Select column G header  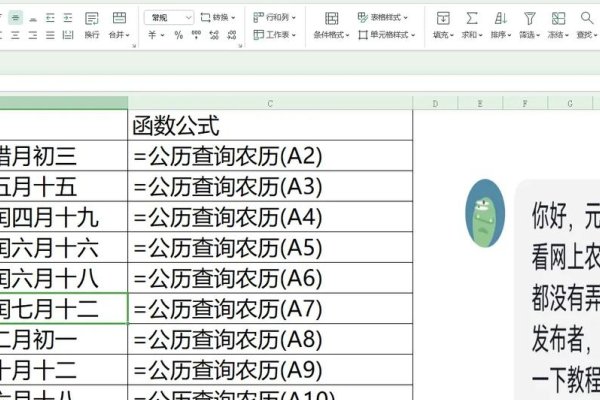point(570,103)
